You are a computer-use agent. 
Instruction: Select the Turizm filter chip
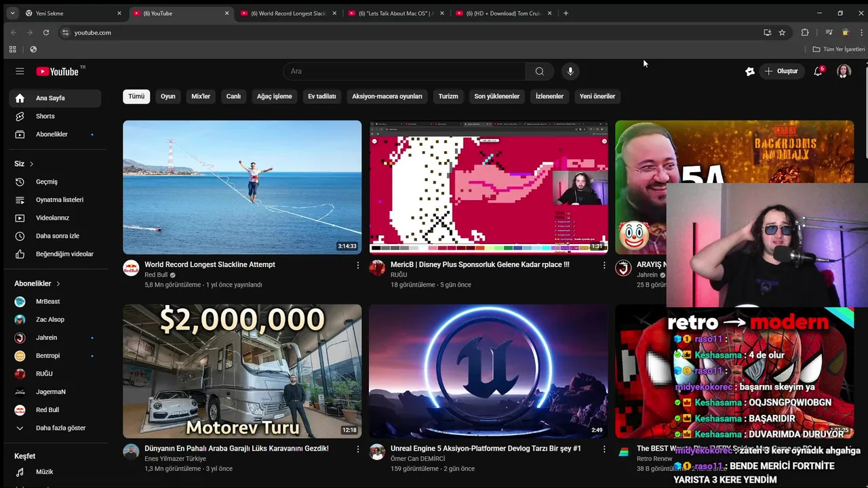[x=448, y=96]
